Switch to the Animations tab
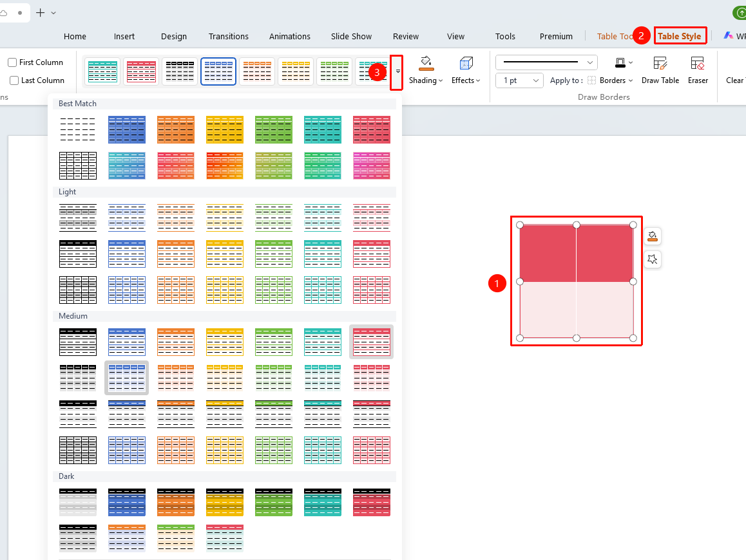Viewport: 746px width, 560px height. click(290, 36)
